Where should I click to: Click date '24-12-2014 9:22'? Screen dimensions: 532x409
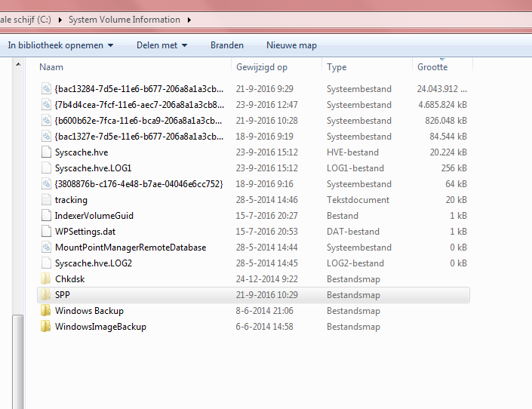[266, 279]
